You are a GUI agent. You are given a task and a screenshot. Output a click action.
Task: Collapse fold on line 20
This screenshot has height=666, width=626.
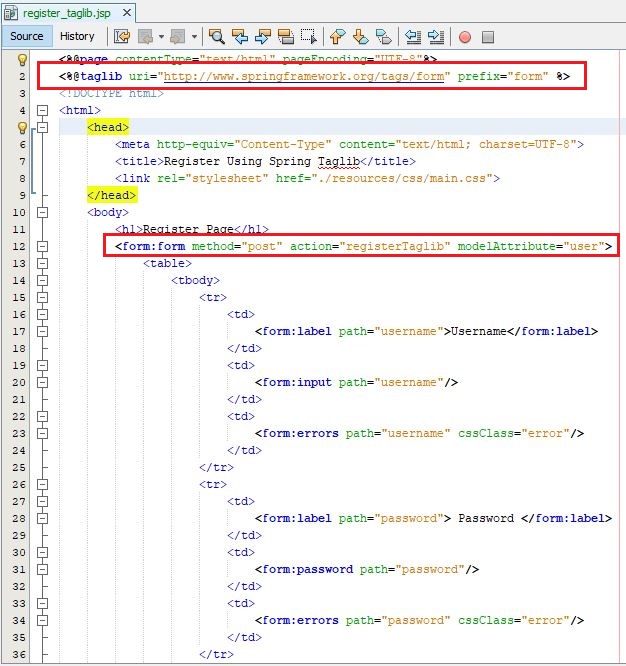(x=42, y=382)
